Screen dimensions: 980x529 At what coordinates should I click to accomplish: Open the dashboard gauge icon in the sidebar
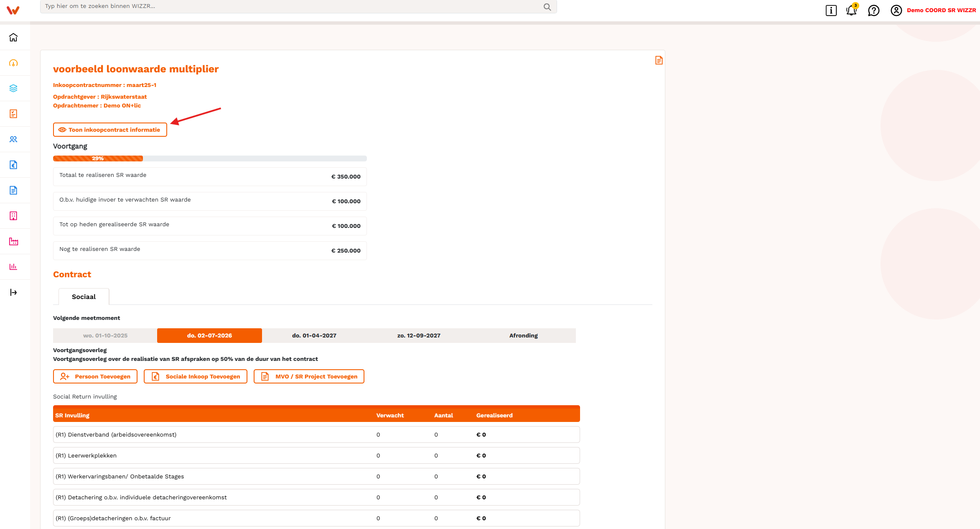[x=13, y=63]
